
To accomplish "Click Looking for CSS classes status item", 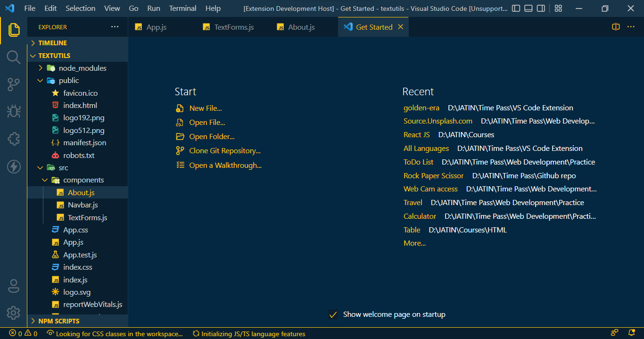I will click(115, 333).
